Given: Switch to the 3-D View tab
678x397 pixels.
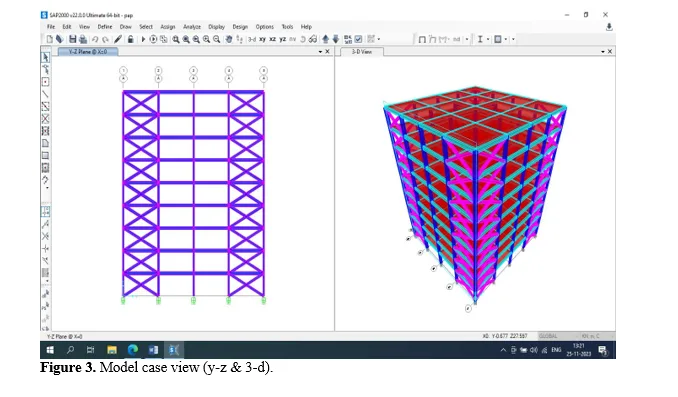Looking at the screenshot, I should coord(361,51).
